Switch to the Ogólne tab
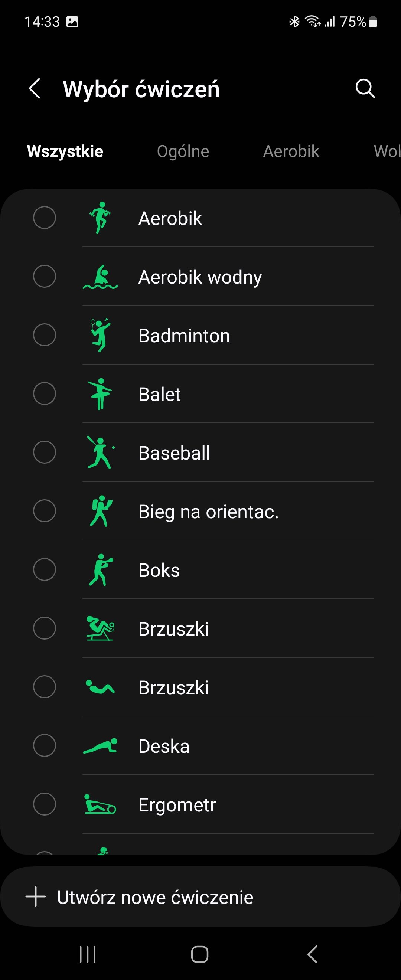The image size is (401, 980). pos(183,151)
